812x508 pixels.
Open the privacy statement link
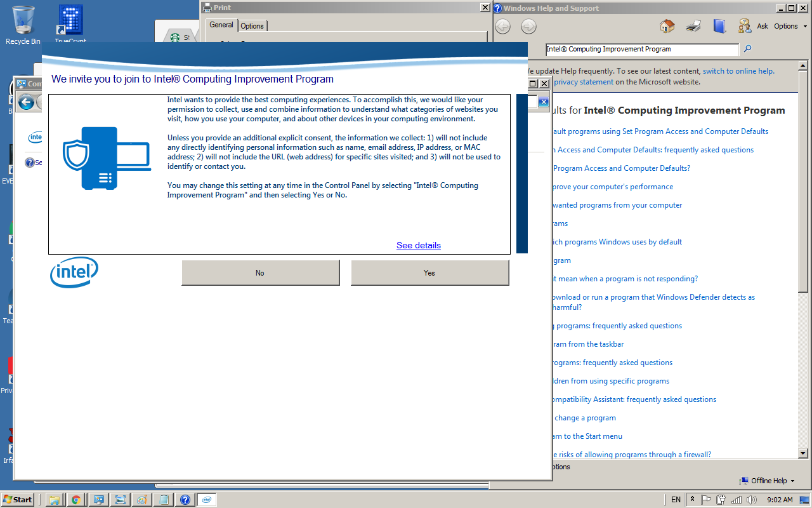pyautogui.click(x=584, y=81)
